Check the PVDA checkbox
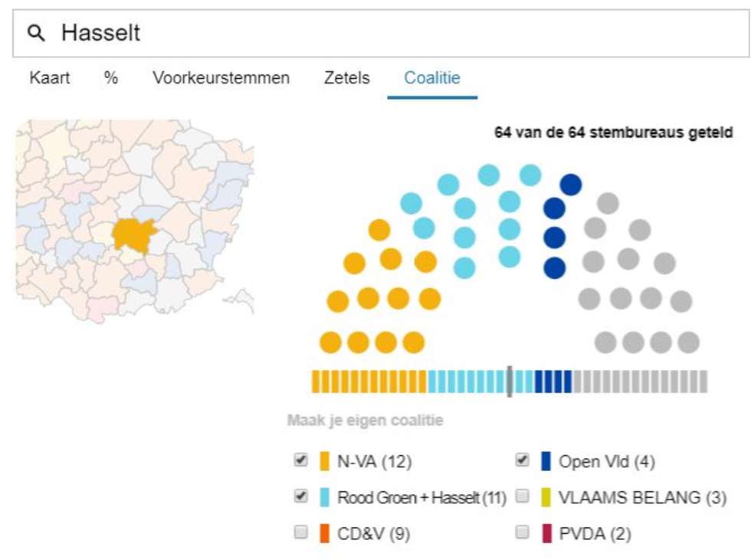Screen dimensions: 751x560 click(x=523, y=532)
